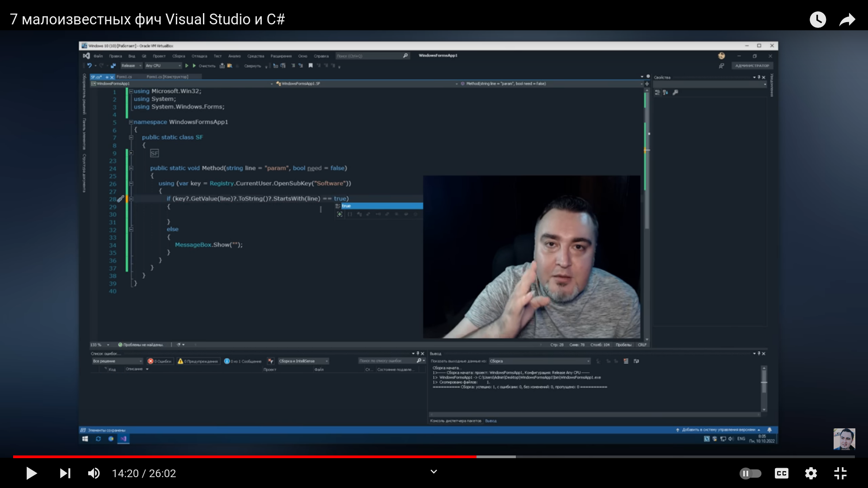868x488 pixels.
Task: Add the video to Watch Later
Action: (817, 19)
